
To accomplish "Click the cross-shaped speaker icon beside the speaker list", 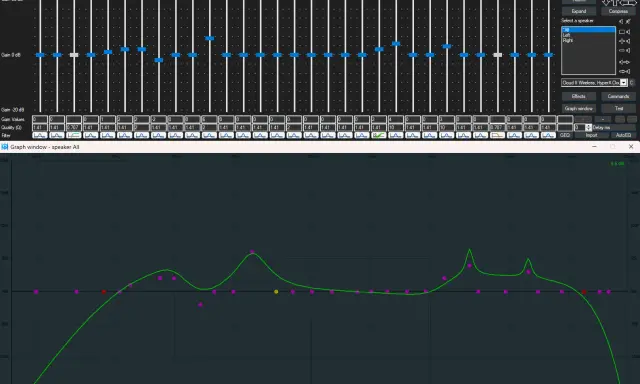I will [x=624, y=41].
